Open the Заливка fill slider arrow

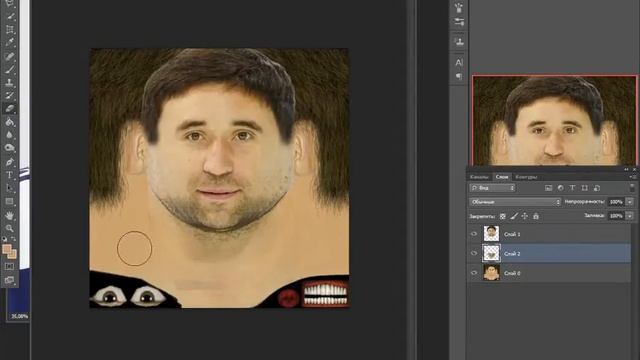tap(630, 216)
